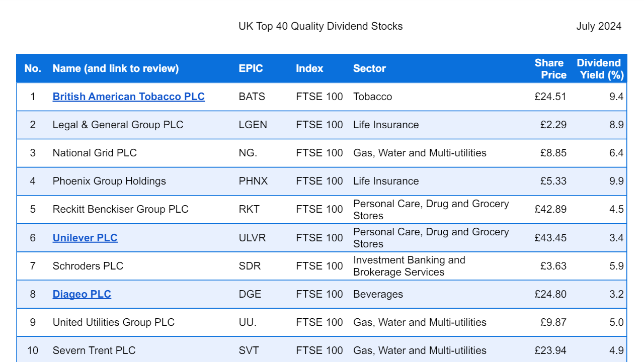Select the 'Phoenix Group Holdings' name cell
The height and width of the screenshot is (362, 644).
pos(109,181)
